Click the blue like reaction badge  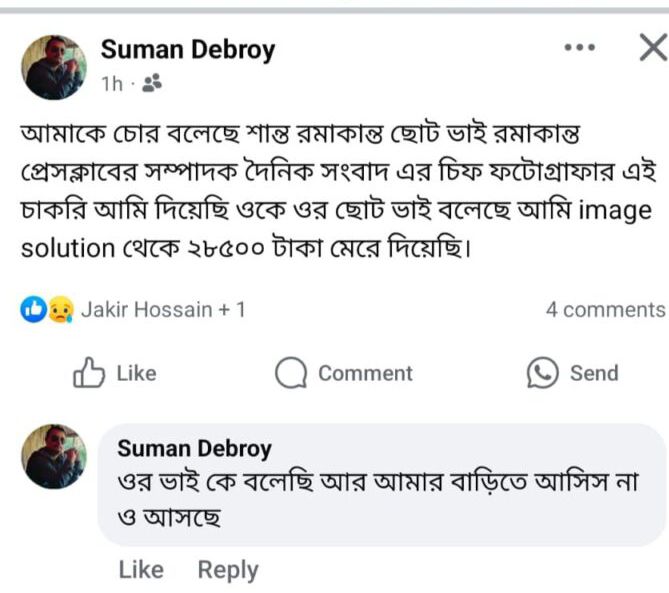pyautogui.click(x=32, y=310)
